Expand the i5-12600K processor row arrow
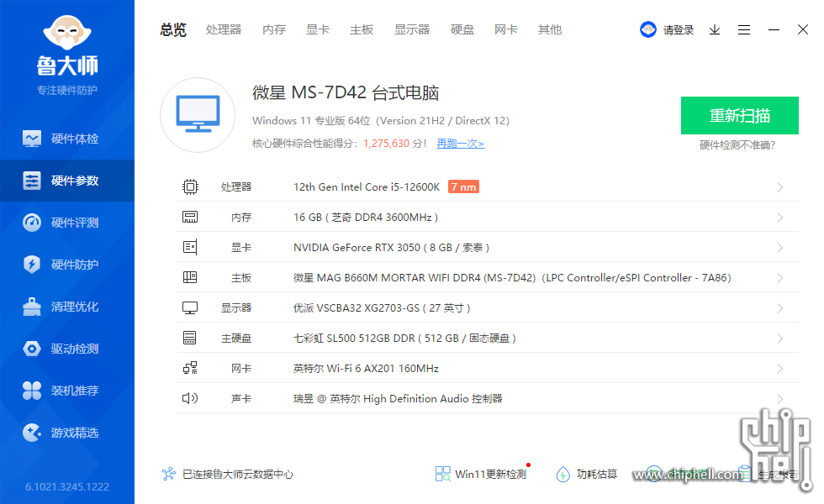This screenshot has width=824, height=504. coord(780,187)
